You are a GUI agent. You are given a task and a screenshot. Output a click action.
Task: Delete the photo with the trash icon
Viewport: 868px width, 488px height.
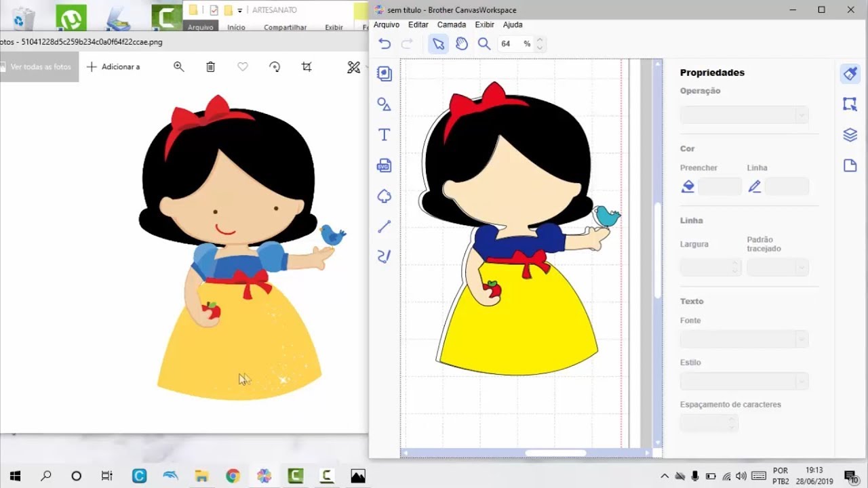(x=211, y=66)
